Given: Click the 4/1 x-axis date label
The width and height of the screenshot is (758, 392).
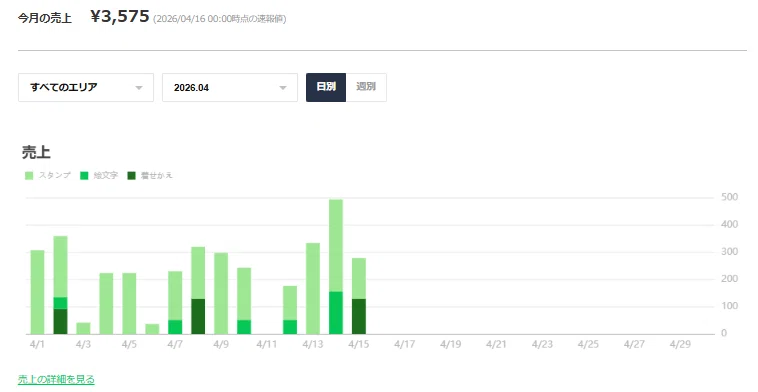Looking at the screenshot, I should [x=37, y=345].
